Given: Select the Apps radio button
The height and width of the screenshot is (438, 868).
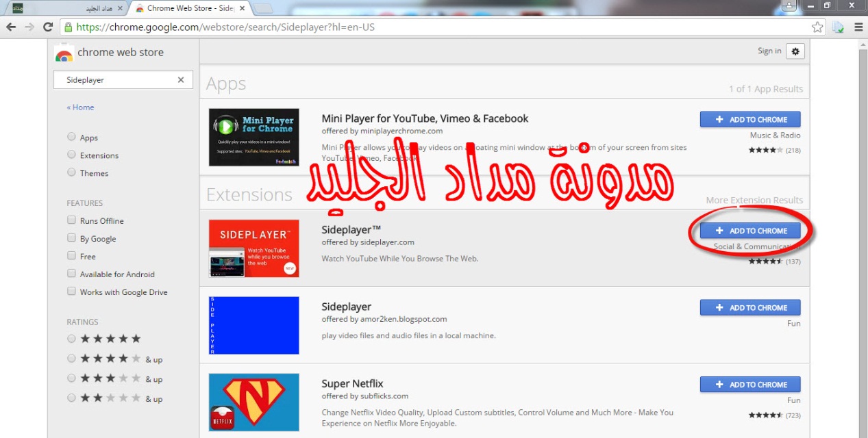Looking at the screenshot, I should (71, 137).
